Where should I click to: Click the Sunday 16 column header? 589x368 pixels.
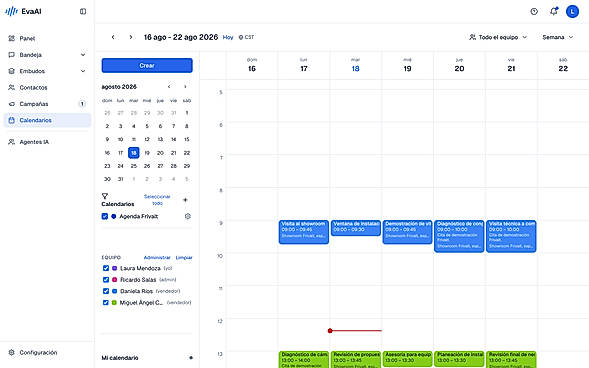(252, 65)
